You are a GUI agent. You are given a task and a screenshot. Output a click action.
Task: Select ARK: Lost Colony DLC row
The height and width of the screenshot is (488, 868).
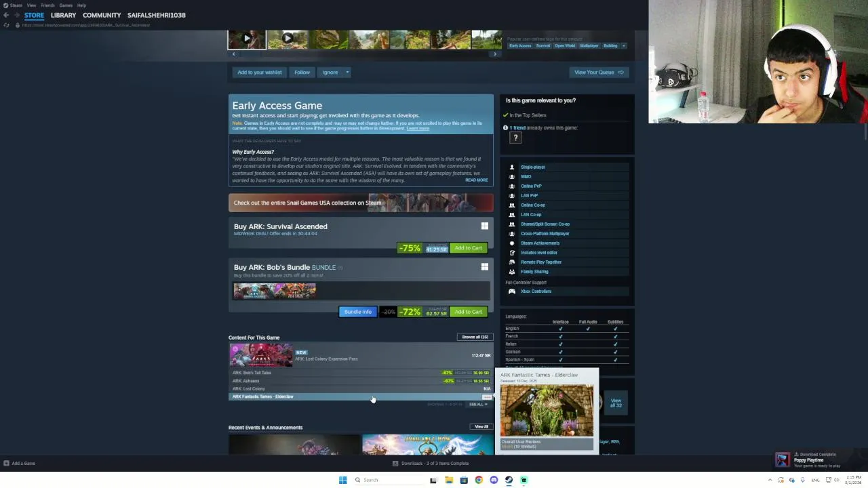pyautogui.click(x=361, y=389)
